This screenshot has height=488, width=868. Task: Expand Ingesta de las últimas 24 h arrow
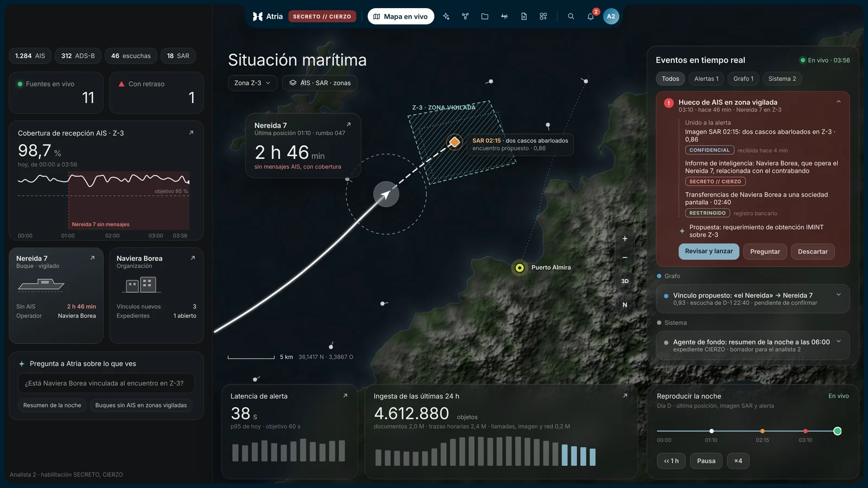(x=625, y=396)
